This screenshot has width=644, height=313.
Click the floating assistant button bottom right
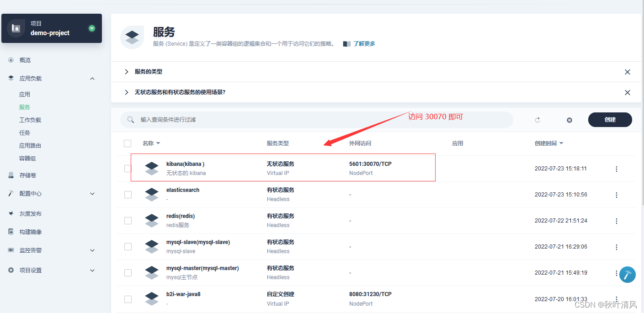[627, 275]
